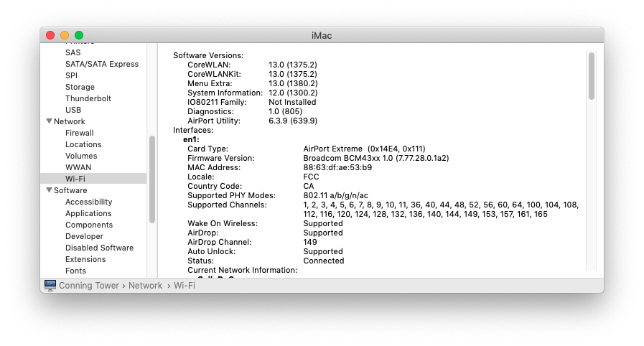Viewport: 644px width, 346px height.
Task: Select Locations under Network
Action: pyautogui.click(x=83, y=144)
